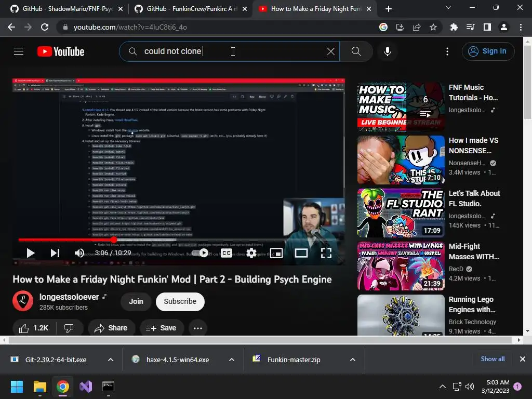Open Funkin-master.zip download
532x399 pixels.
tap(294, 360)
